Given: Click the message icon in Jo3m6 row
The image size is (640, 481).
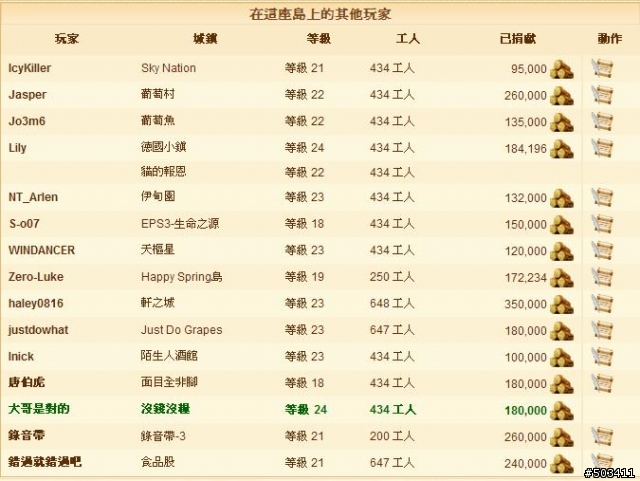Looking at the screenshot, I should (x=602, y=121).
